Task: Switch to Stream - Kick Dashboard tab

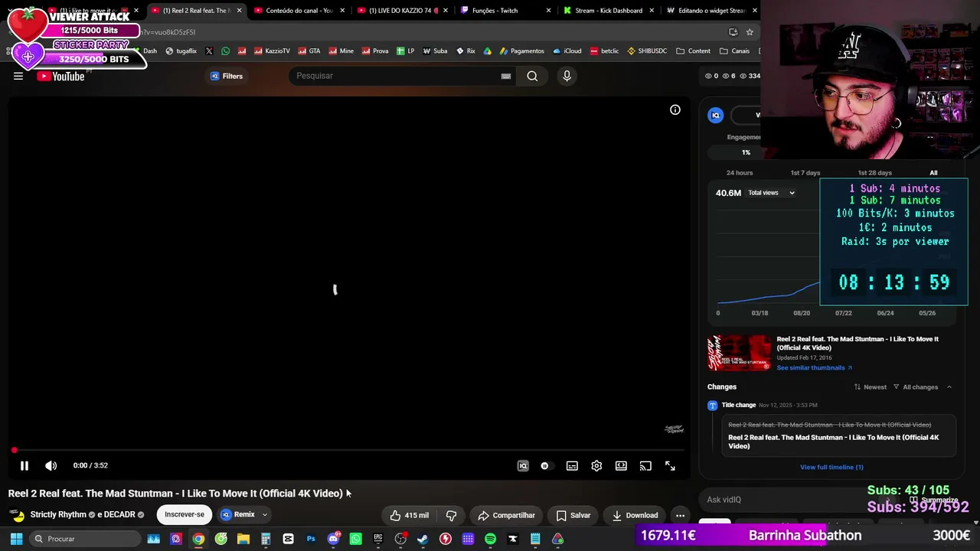Action: (x=608, y=11)
